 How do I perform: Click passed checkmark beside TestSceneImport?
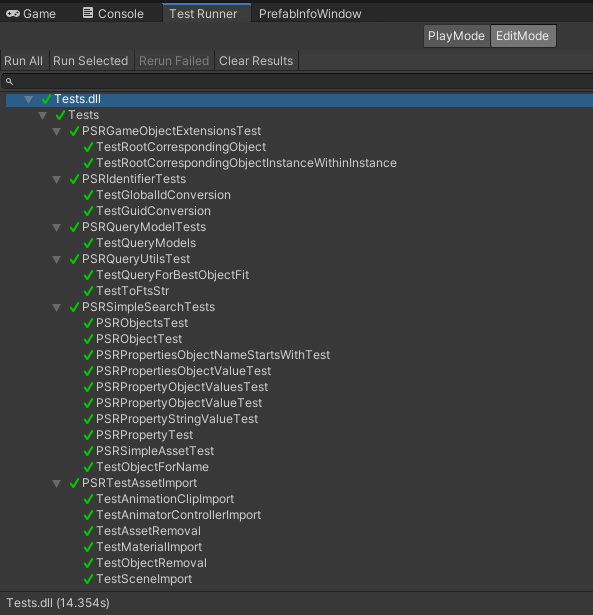88,579
